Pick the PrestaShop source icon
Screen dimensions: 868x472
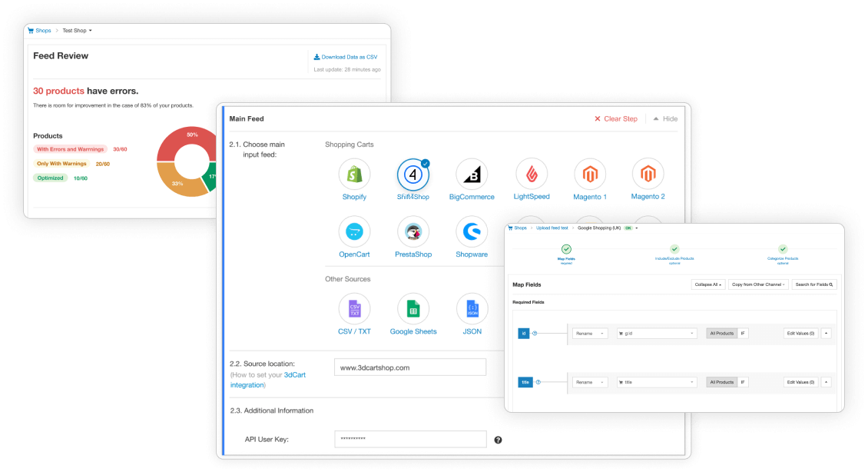pos(413,231)
